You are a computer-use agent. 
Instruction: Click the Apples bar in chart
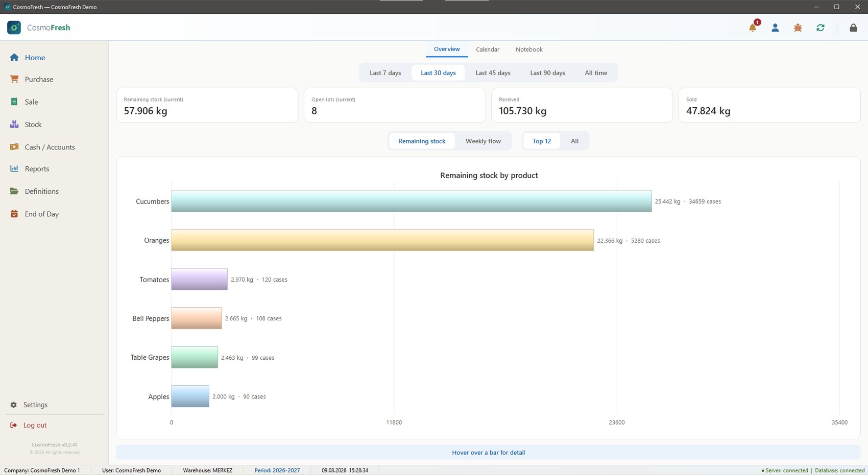[190, 396]
